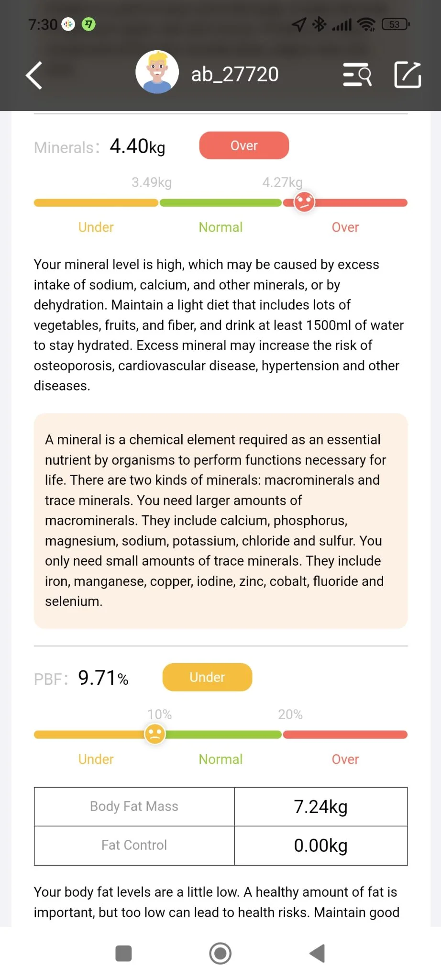Click the red Over status badge
Image resolution: width=441 pixels, height=980 pixels.
click(244, 145)
